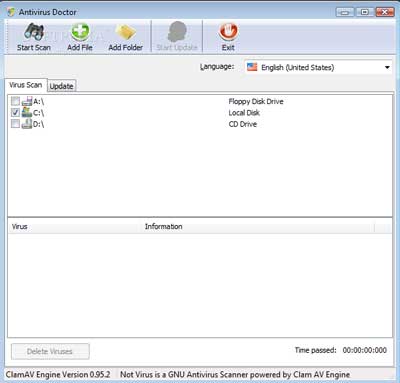
Task: Click the Add Folder yellow folder icon
Action: [x=125, y=33]
